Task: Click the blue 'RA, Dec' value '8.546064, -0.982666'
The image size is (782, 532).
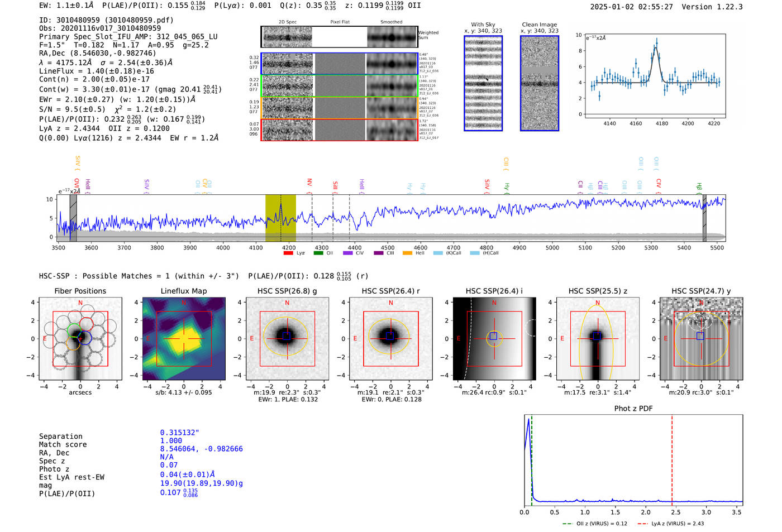Action: pos(202,449)
